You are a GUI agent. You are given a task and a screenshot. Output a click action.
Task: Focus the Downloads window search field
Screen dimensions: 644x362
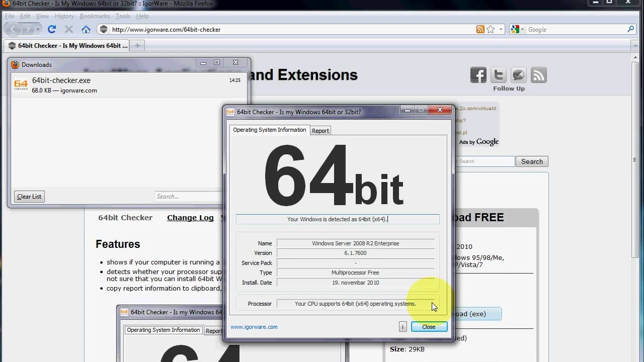[x=189, y=197]
